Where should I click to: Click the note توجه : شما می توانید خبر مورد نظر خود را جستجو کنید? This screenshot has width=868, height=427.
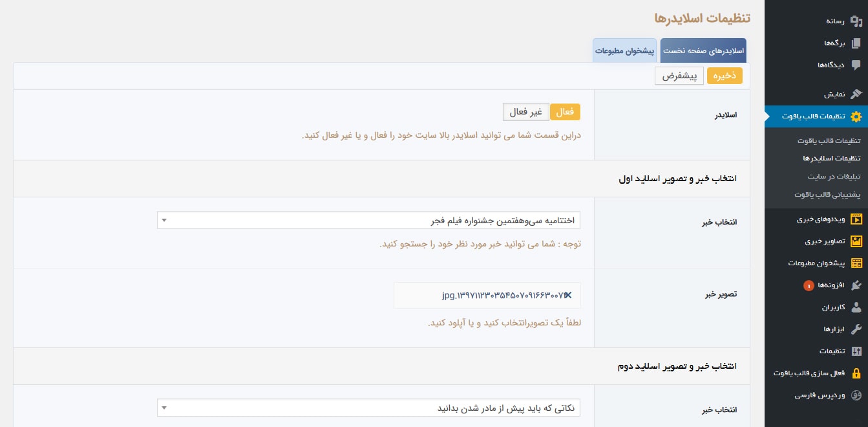[480, 244]
